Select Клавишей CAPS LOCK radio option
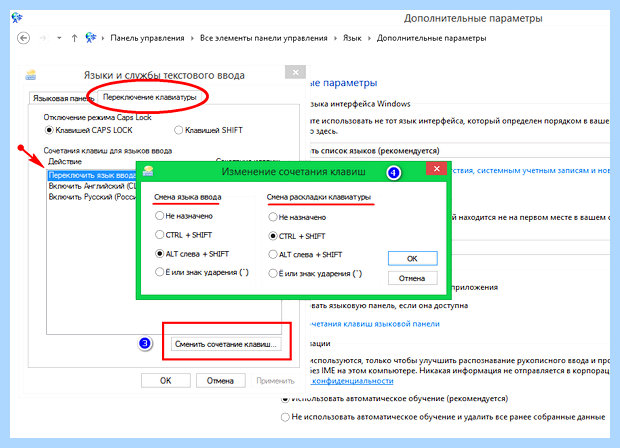620x448 pixels. [89, 130]
